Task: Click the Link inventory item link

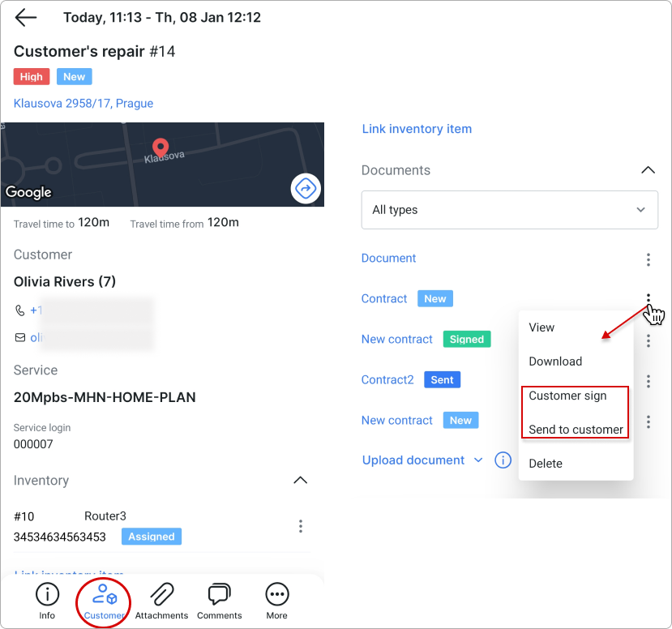Action: pos(417,129)
